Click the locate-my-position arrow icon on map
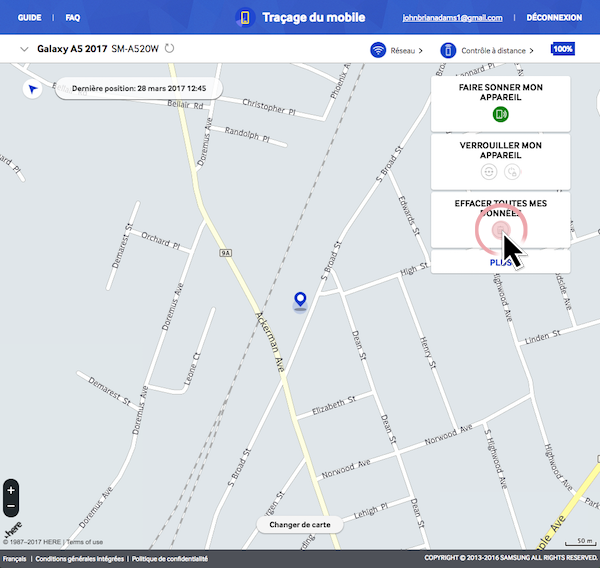 pyautogui.click(x=33, y=89)
